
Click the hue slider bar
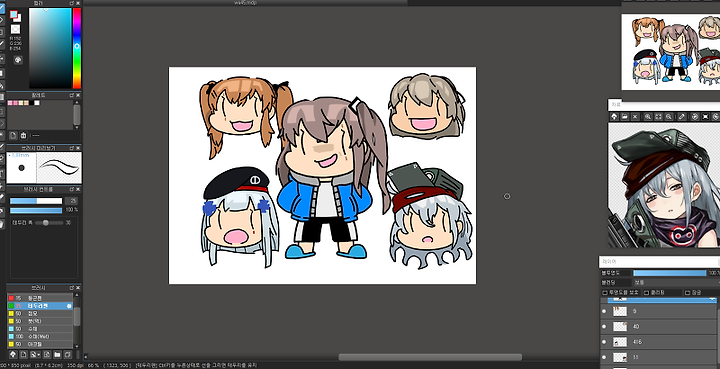77,48
